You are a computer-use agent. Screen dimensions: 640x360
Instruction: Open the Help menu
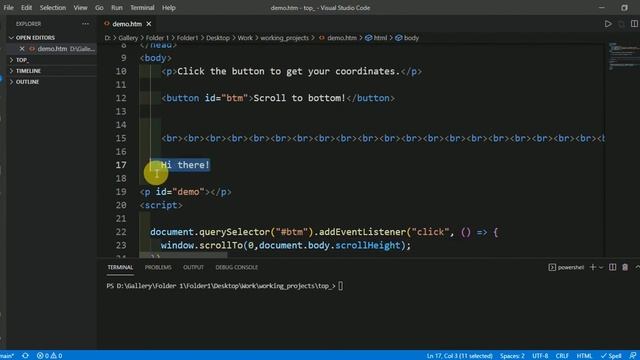pos(169,7)
